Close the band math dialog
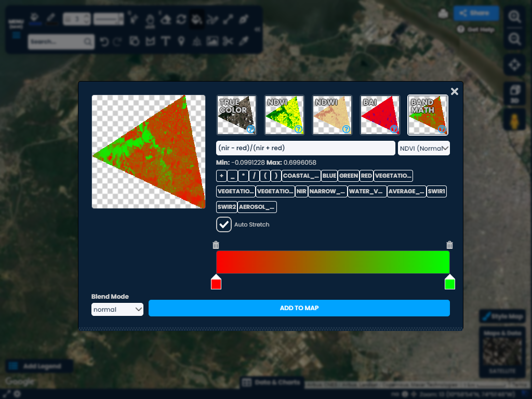Image resolution: width=532 pixels, height=399 pixels. (455, 92)
